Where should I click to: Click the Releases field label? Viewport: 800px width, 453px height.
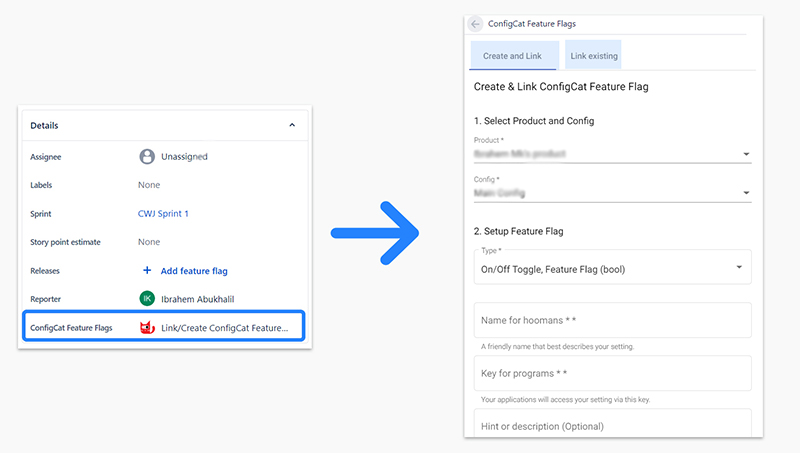pyautogui.click(x=45, y=271)
